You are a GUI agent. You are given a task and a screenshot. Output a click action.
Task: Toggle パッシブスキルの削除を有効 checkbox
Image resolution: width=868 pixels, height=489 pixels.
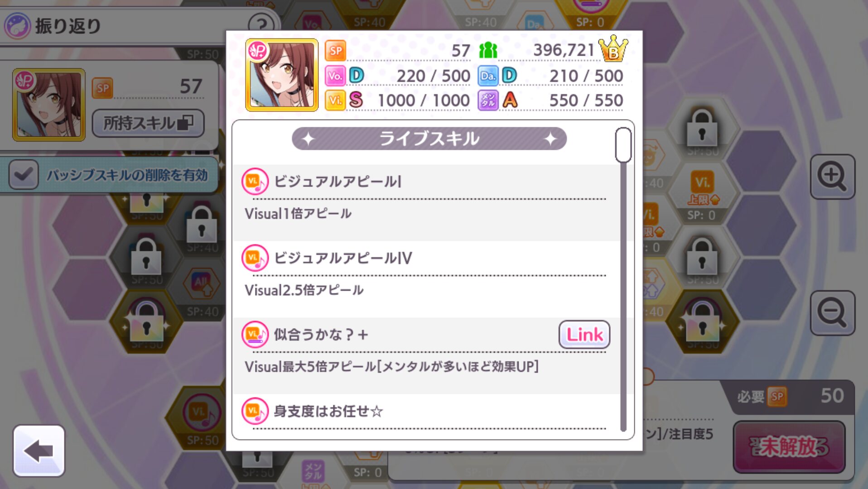click(x=24, y=174)
